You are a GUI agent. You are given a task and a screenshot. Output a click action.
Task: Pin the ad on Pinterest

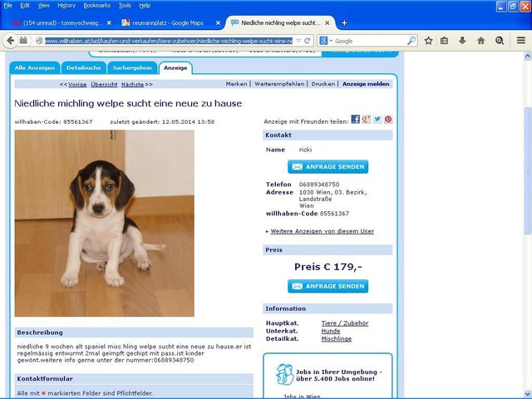pyautogui.click(x=388, y=120)
